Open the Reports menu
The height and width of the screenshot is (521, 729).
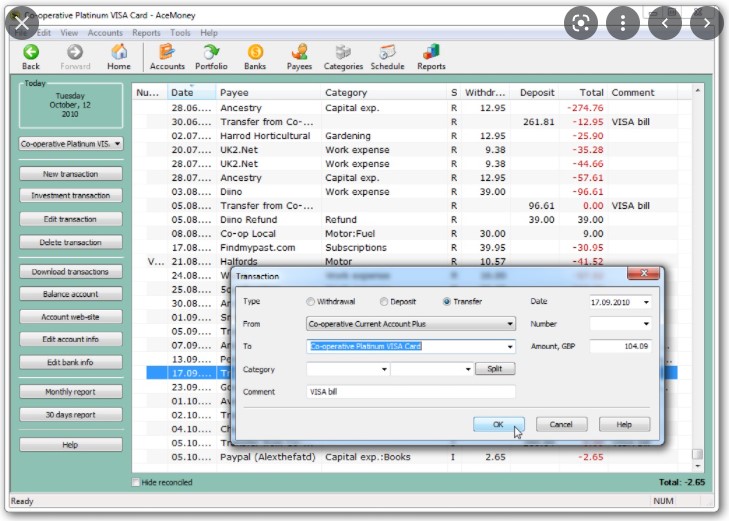(146, 33)
